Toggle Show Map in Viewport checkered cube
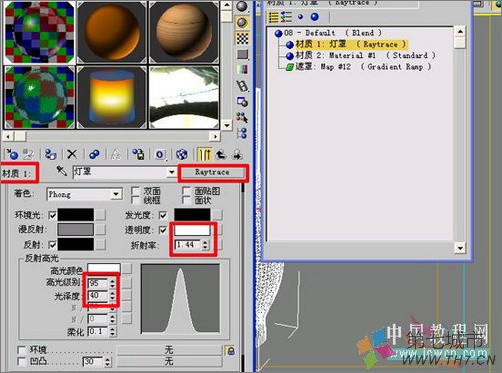The height and width of the screenshot is (373, 502). pos(182,154)
